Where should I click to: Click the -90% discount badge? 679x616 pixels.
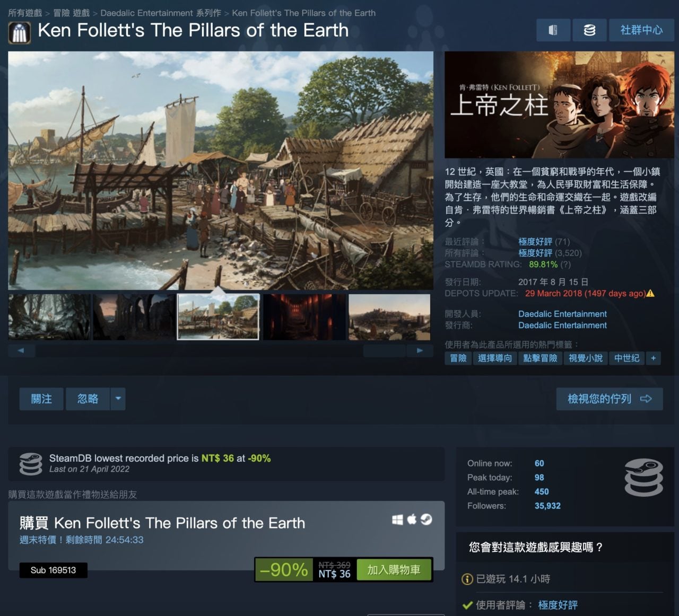pos(284,570)
